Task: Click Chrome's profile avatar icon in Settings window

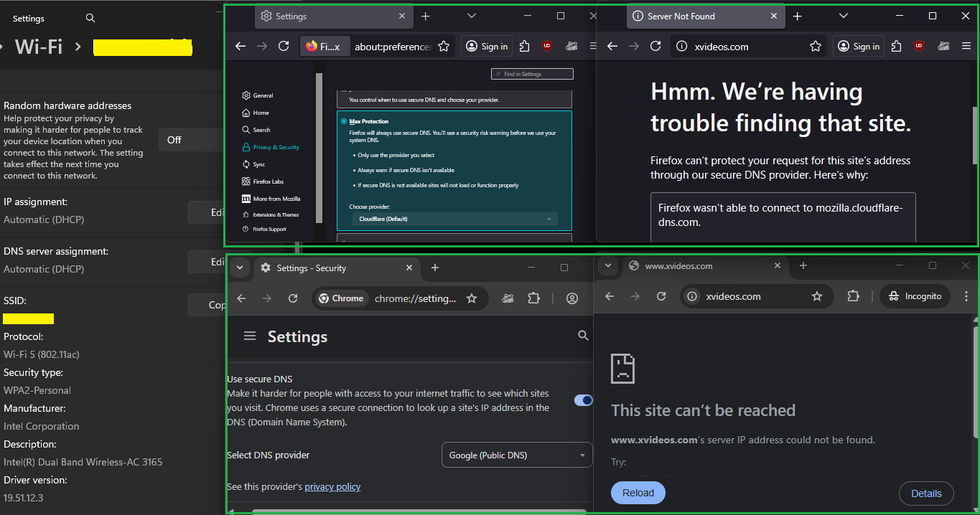Action: 572,298
